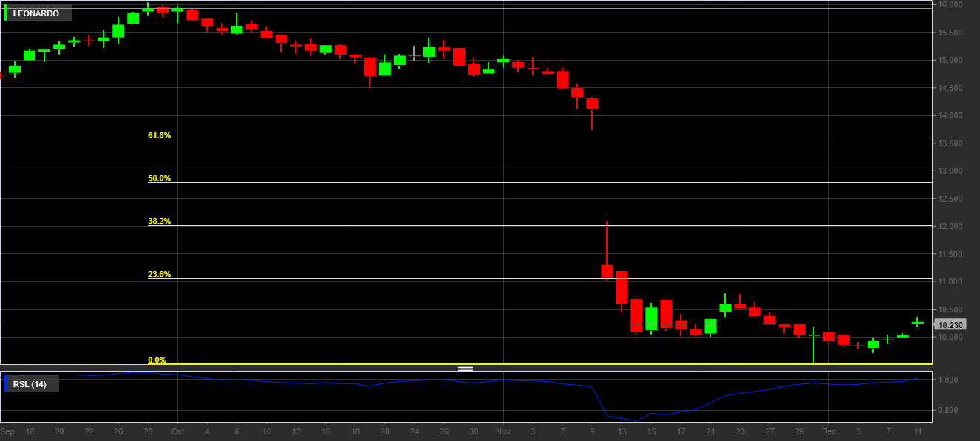Click the blue color bar beside RSL

pyautogui.click(x=6, y=383)
